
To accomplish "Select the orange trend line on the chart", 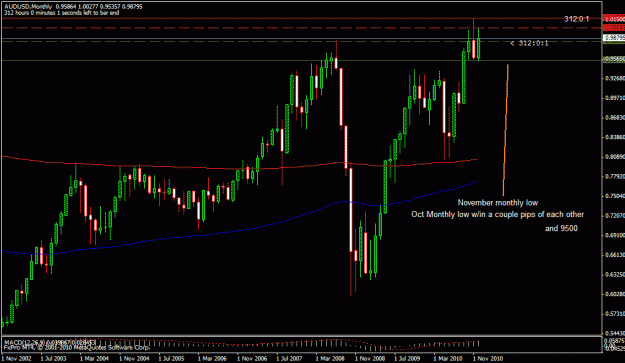I will click(x=505, y=130).
